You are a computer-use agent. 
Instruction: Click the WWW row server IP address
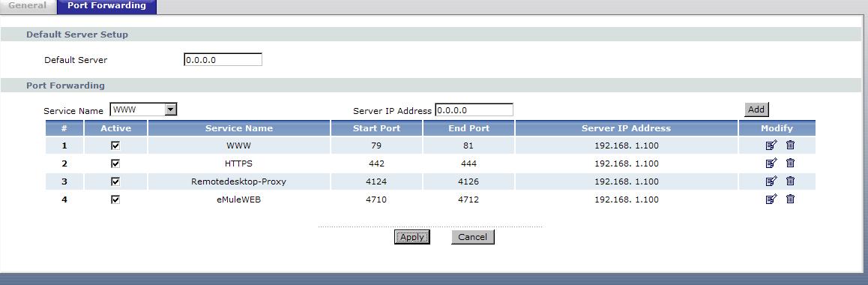(x=627, y=146)
